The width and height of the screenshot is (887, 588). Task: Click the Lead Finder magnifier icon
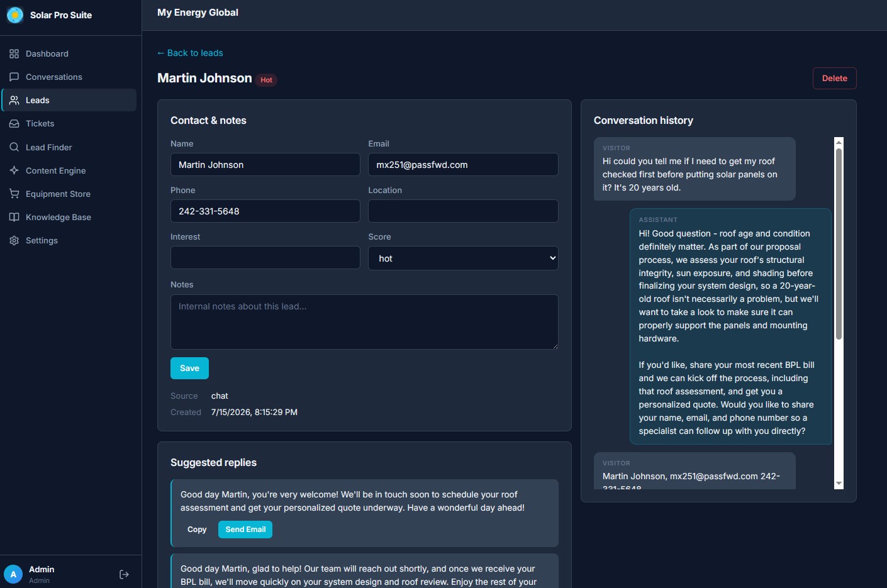pyautogui.click(x=14, y=147)
